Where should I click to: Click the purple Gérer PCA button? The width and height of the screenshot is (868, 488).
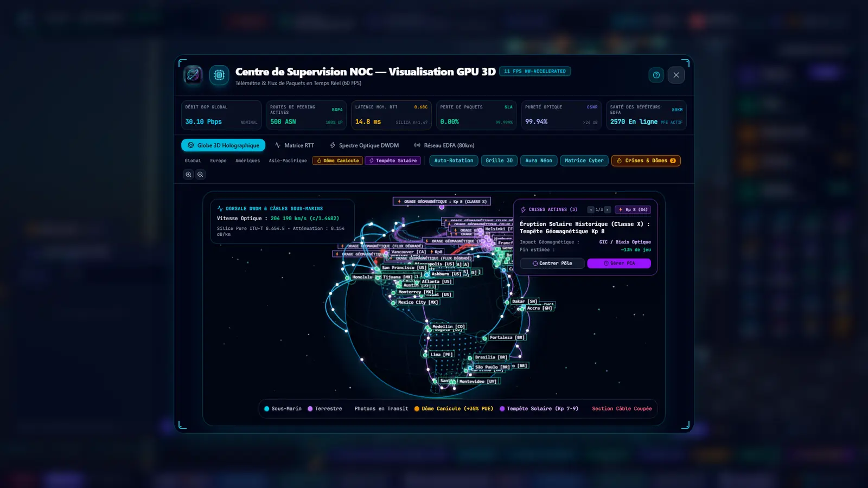pyautogui.click(x=619, y=263)
